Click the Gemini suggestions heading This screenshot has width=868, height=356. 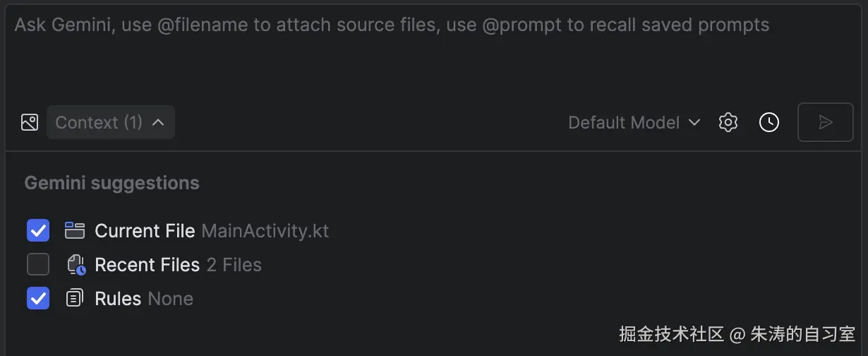[111, 183]
